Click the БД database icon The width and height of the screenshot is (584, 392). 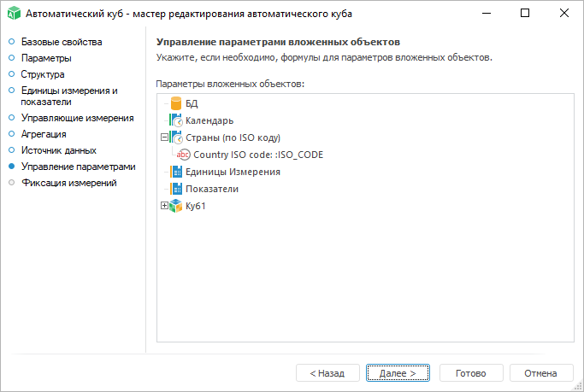pos(177,103)
